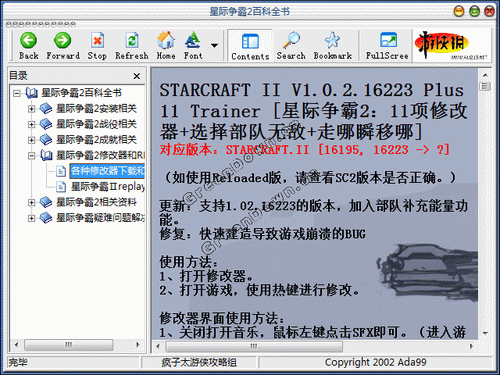
Task: Click the content pane horizontal scrollbar thumb
Action: pyautogui.click(x=254, y=346)
